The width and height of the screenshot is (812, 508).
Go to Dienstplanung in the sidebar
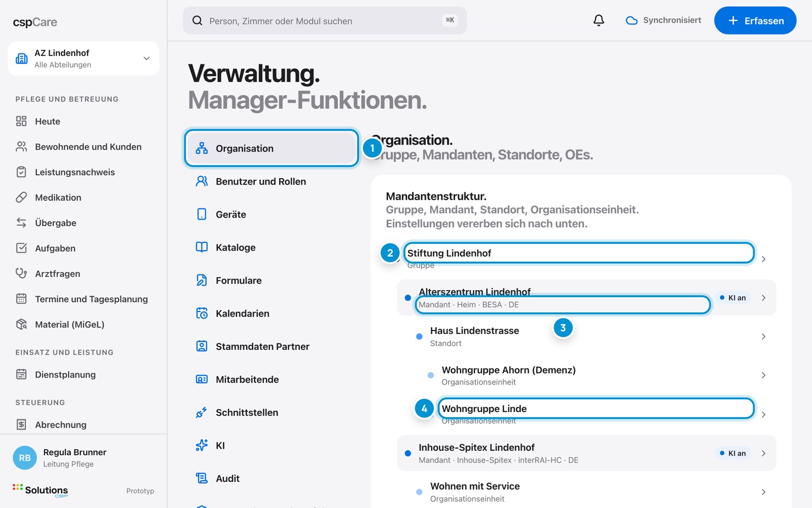[x=83, y=374]
